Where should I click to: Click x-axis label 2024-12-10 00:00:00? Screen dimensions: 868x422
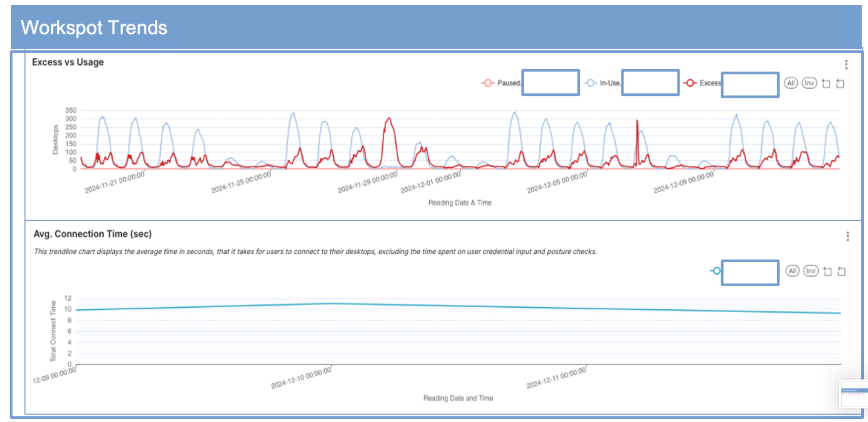301,378
